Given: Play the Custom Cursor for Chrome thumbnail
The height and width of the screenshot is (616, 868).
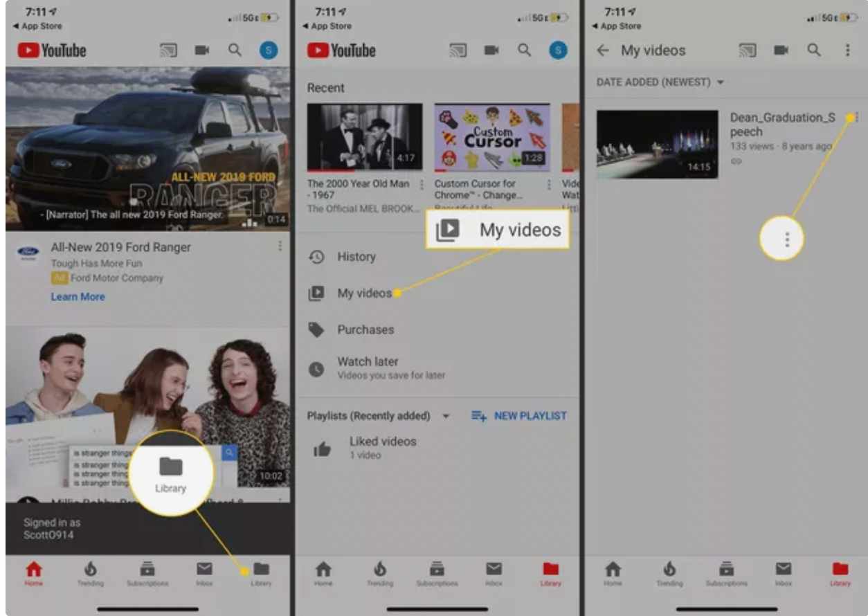Looking at the screenshot, I should (492, 137).
